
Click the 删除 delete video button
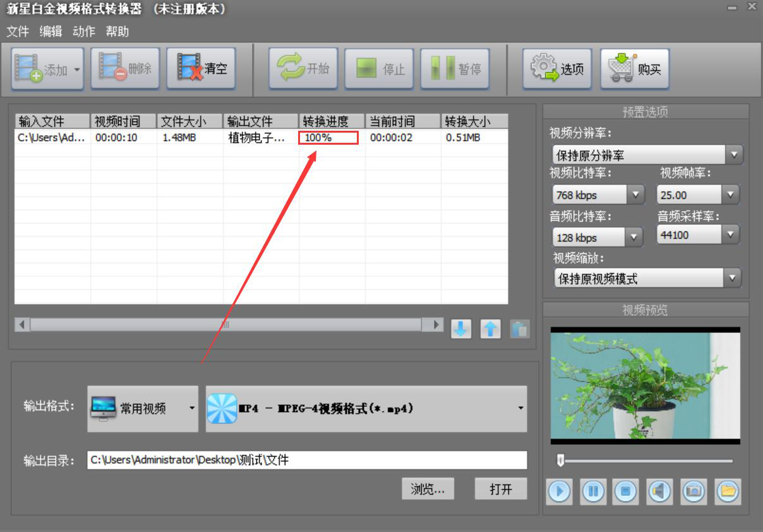[x=125, y=68]
